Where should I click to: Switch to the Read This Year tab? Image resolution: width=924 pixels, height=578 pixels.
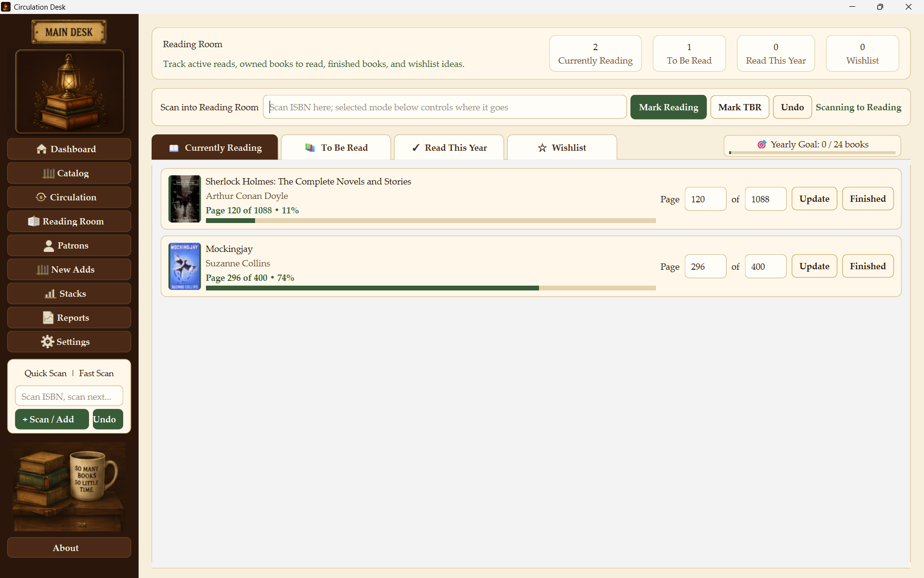click(x=449, y=147)
